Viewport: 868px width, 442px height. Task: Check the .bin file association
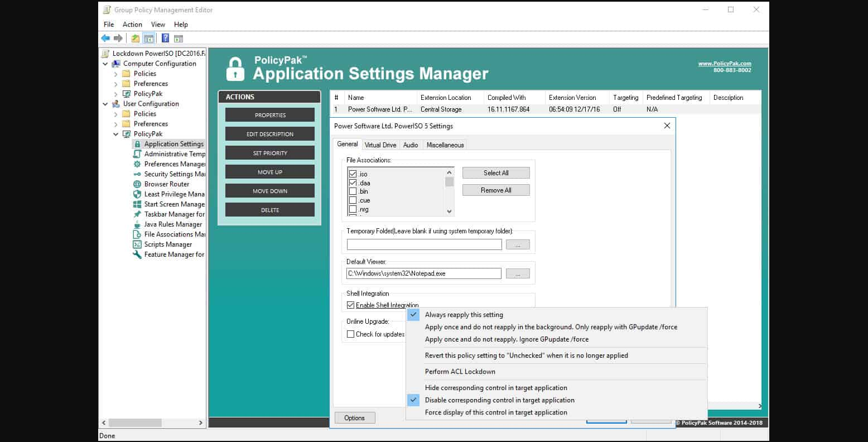pos(353,191)
